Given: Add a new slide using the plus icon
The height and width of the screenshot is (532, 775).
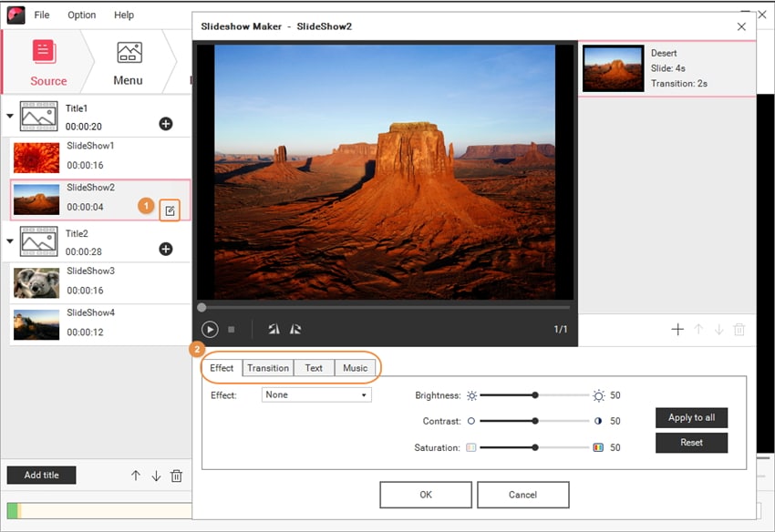Looking at the screenshot, I should [x=678, y=330].
